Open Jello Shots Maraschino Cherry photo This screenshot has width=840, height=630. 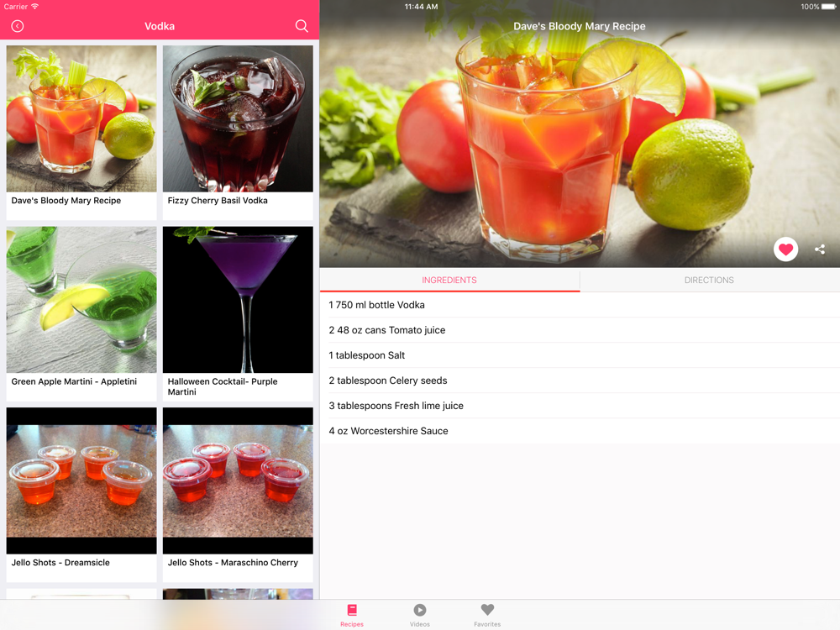[x=238, y=480]
